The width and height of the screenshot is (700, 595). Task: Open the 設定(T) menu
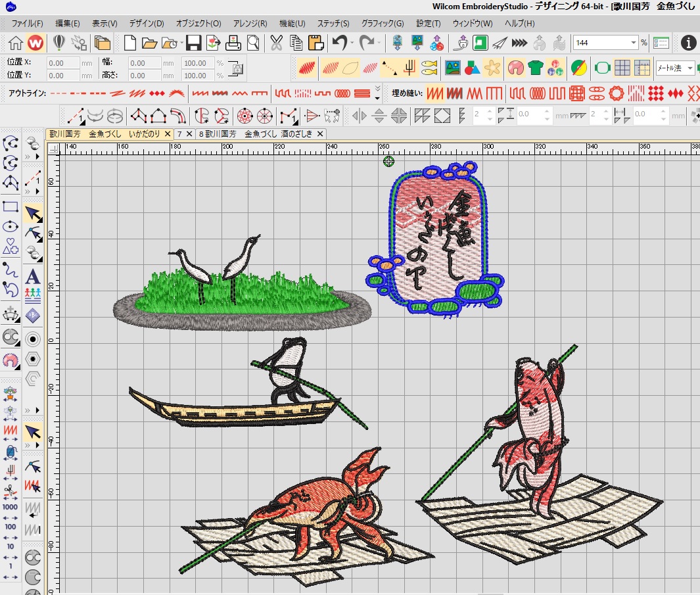coord(428,23)
